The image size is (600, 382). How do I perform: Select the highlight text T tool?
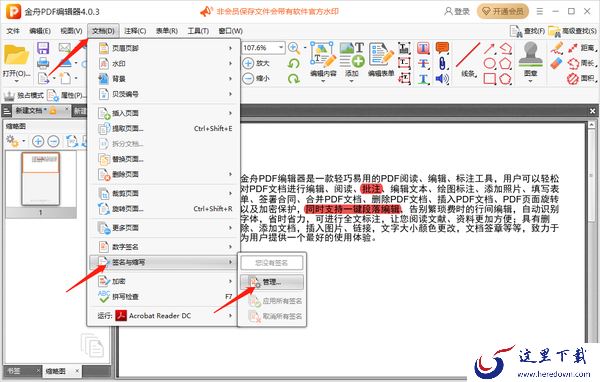(x=423, y=48)
